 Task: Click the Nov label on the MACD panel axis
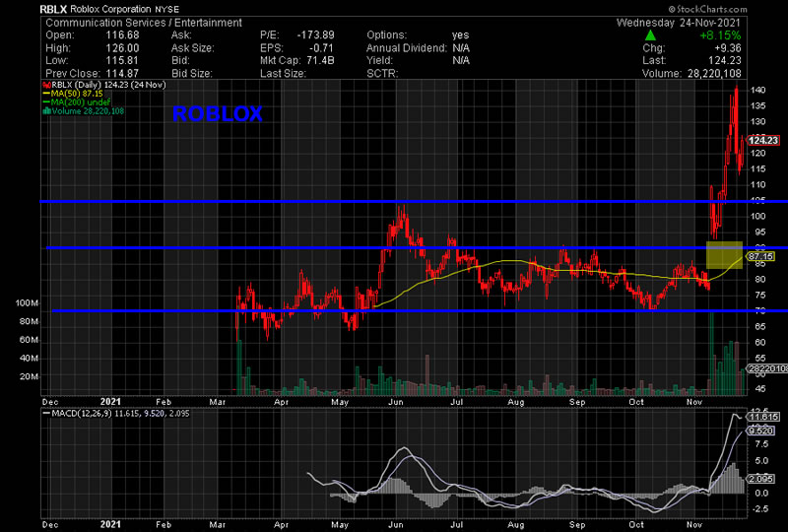coord(695,525)
